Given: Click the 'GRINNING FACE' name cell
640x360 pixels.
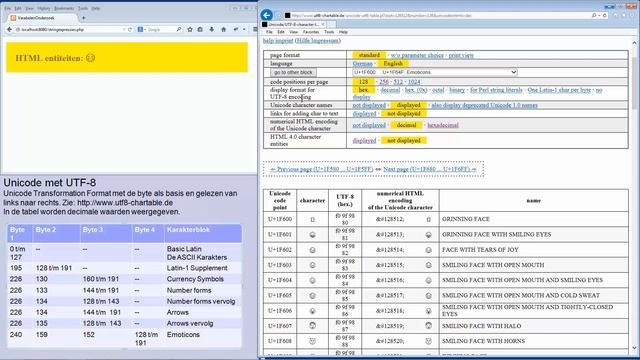Looking at the screenshot, I should 533,219.
